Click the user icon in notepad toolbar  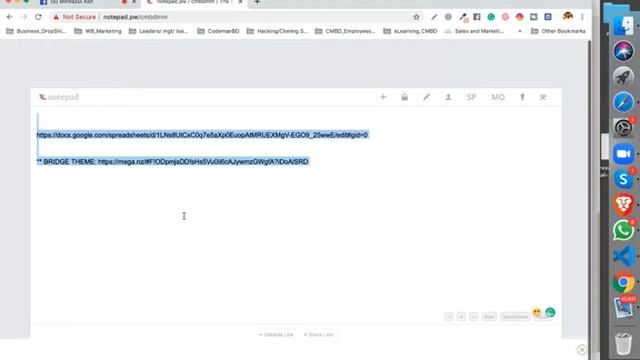[x=448, y=97]
